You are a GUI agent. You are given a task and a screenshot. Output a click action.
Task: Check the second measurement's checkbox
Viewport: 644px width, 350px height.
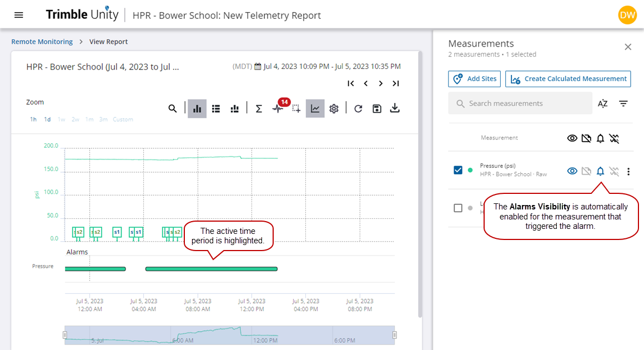(x=458, y=208)
